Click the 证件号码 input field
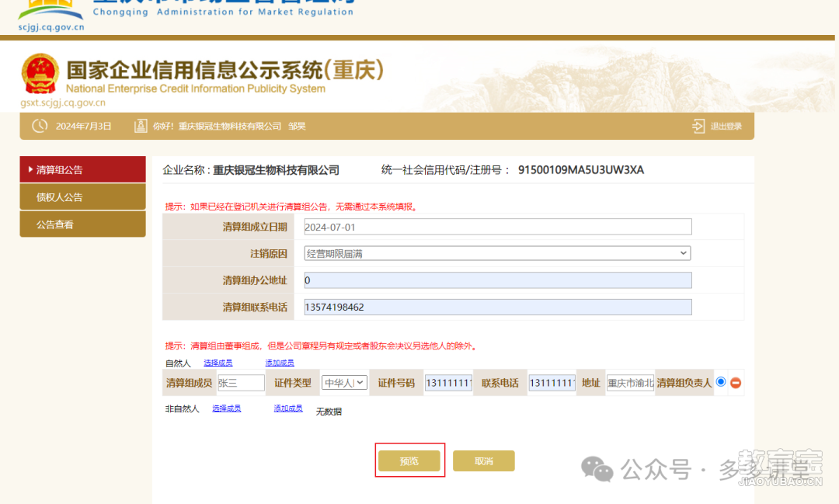Image resolution: width=839 pixels, height=504 pixels. [448, 383]
